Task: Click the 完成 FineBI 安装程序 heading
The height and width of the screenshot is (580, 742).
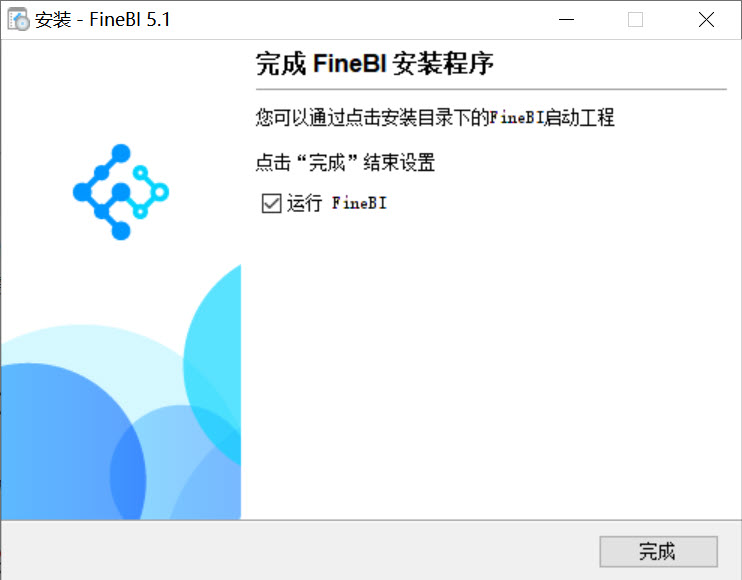Action: tap(375, 63)
